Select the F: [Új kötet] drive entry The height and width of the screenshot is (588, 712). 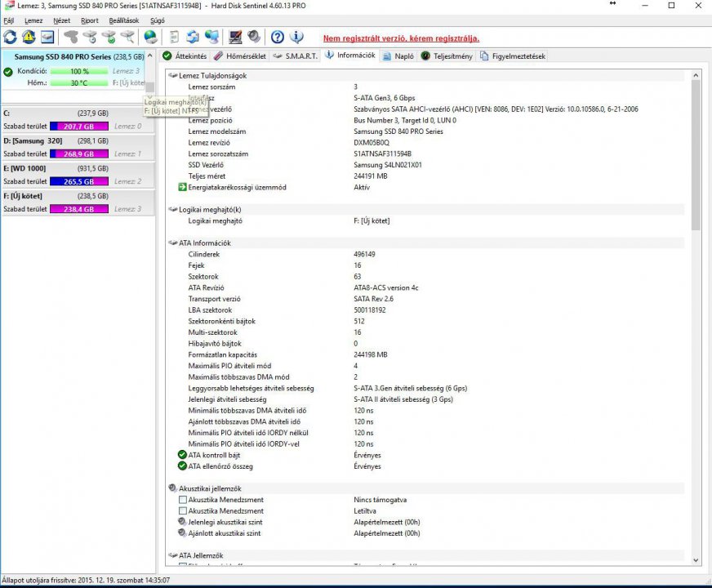tap(78, 203)
